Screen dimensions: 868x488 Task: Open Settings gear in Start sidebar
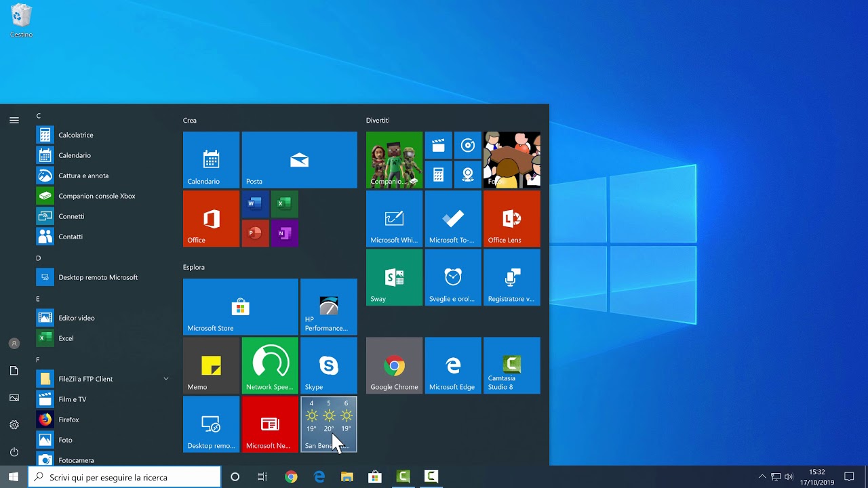[14, 425]
